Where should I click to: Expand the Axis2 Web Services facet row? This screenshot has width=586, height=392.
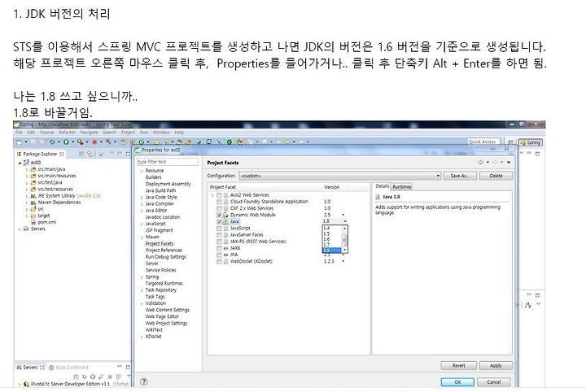(212, 195)
